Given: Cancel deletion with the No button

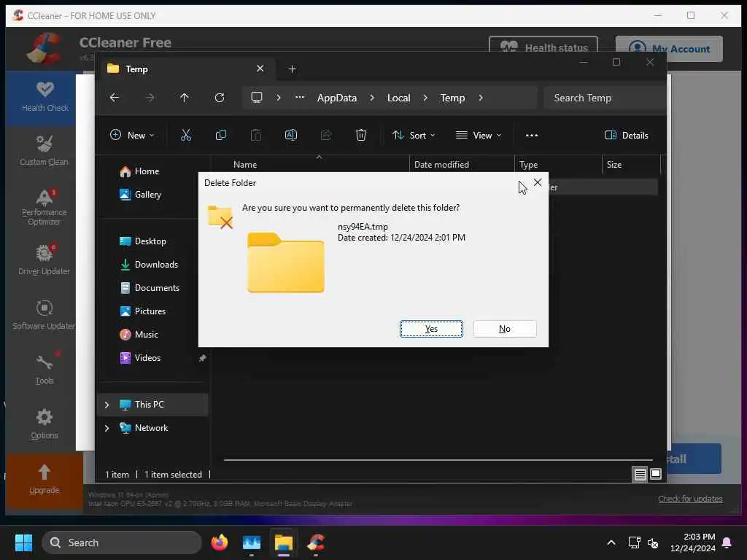Looking at the screenshot, I should (505, 329).
